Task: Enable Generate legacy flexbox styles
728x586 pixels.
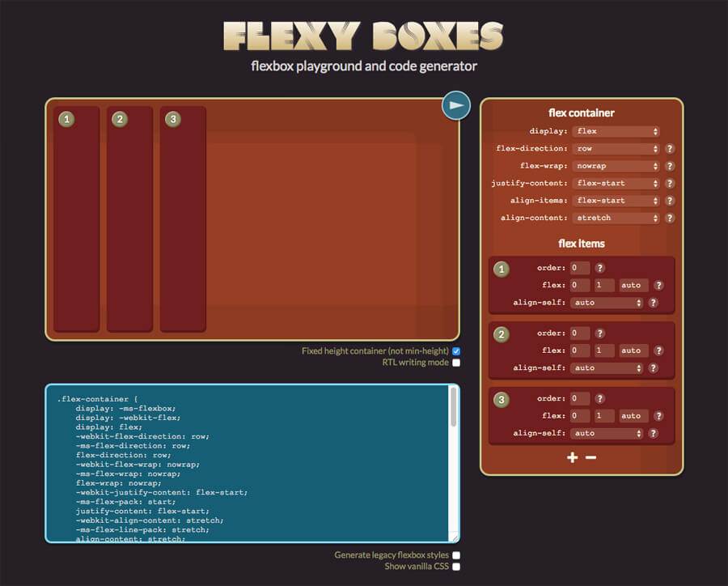Action: (456, 555)
